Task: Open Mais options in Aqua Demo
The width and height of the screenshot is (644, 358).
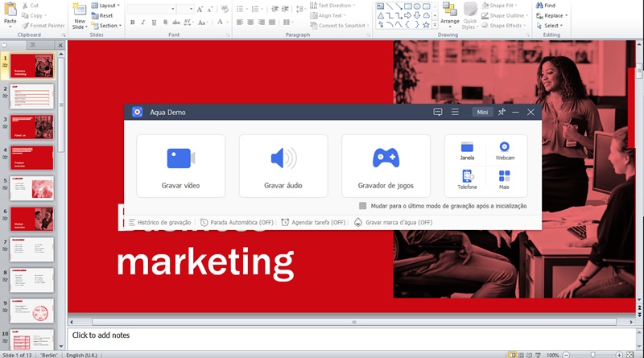Action: (x=505, y=179)
